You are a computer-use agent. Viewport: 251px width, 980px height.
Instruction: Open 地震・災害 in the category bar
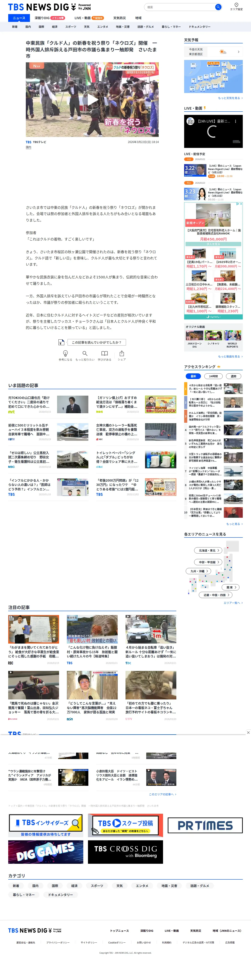[x=123, y=27]
